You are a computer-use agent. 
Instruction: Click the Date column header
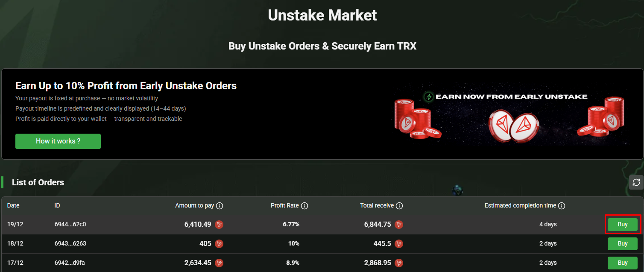[x=13, y=206]
